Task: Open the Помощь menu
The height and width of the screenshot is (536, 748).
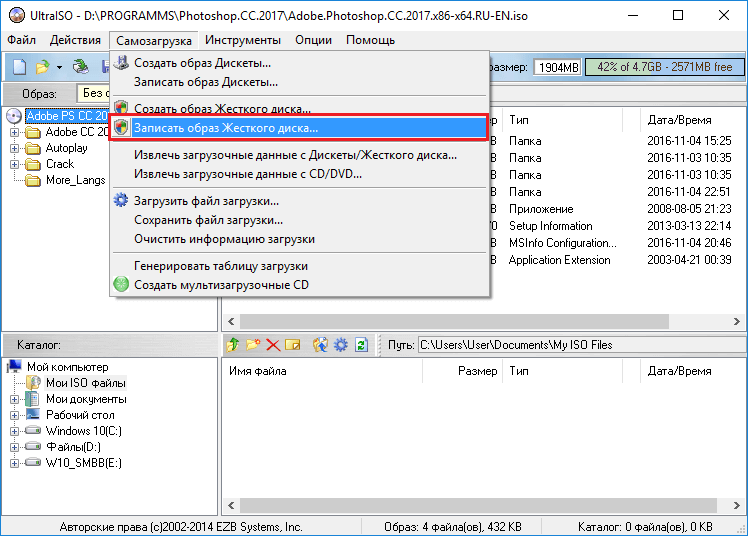Action: (x=371, y=40)
